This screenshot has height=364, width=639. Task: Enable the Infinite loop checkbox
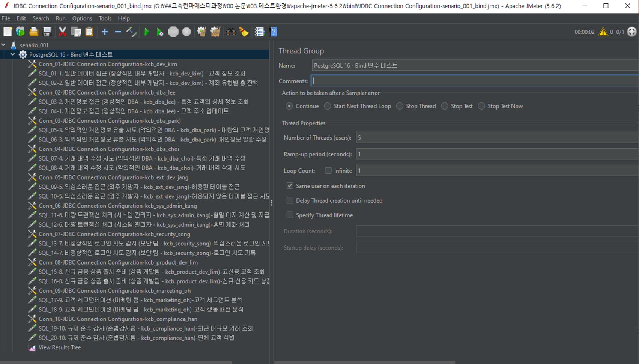click(328, 171)
